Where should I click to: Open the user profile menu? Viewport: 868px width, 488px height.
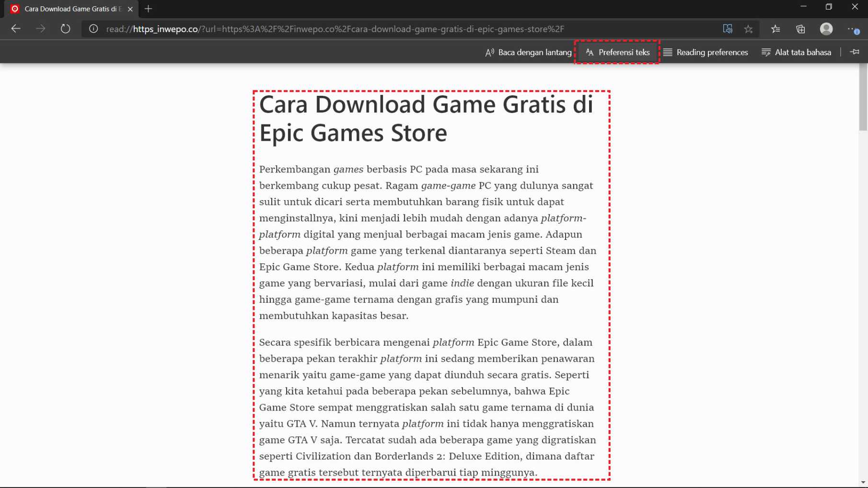pos(826,29)
